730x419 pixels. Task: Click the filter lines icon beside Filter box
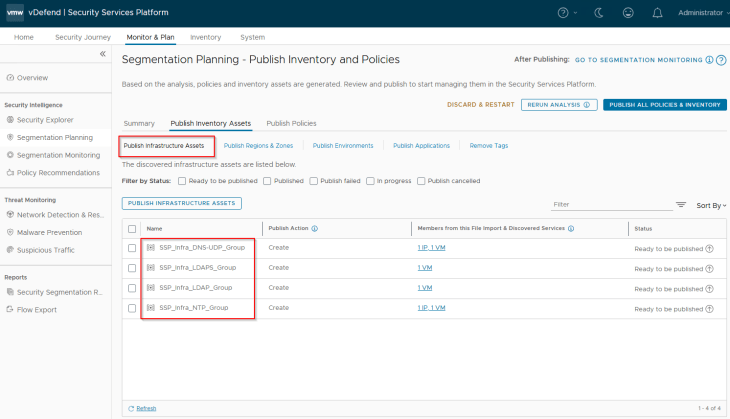(x=681, y=204)
